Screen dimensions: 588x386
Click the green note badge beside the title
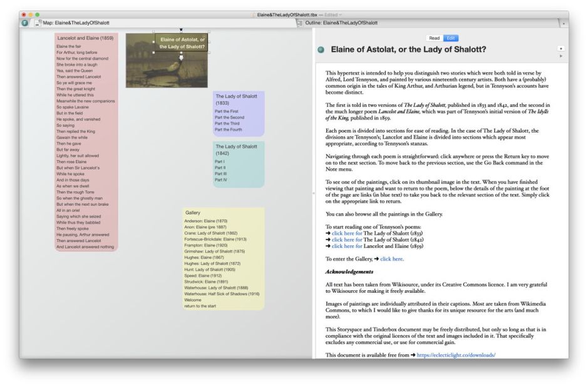pos(321,49)
